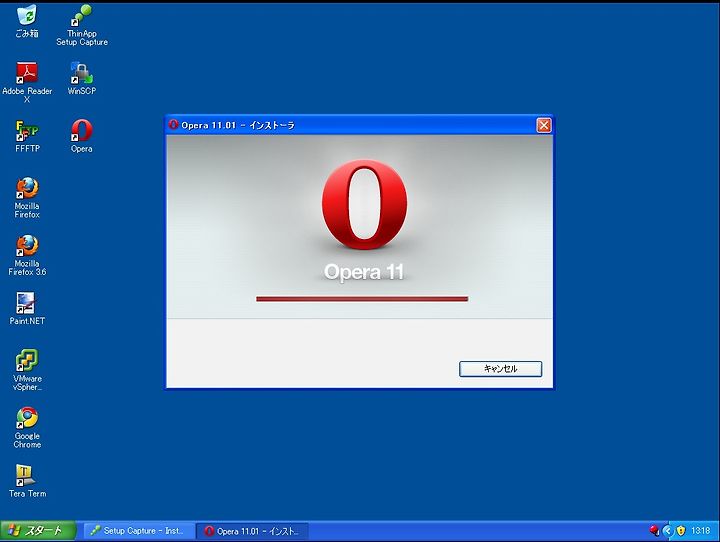Screen dimensions: 720x542
Task: Click the Opera icon in installer title bar
Action: point(173,124)
